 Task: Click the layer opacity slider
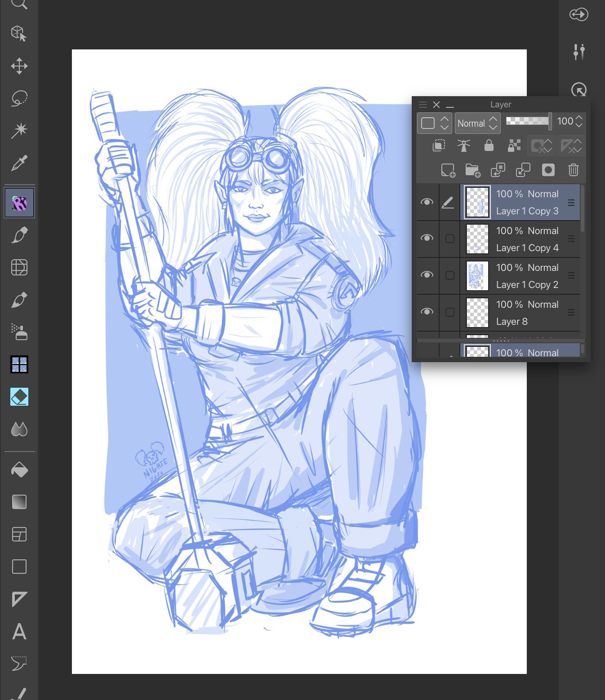coord(528,121)
